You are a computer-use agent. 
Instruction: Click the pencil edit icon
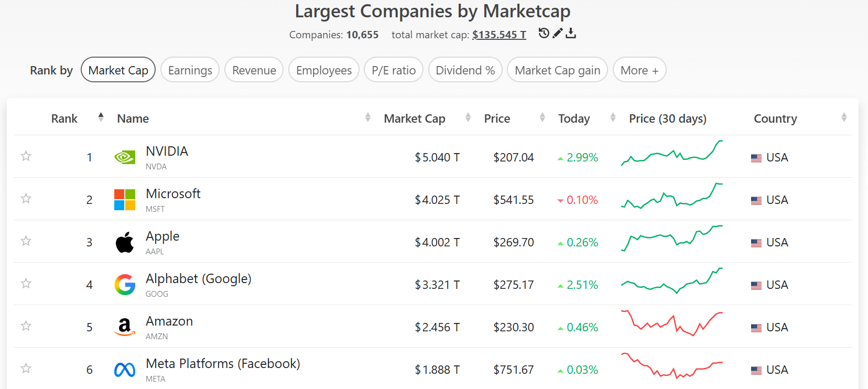558,34
